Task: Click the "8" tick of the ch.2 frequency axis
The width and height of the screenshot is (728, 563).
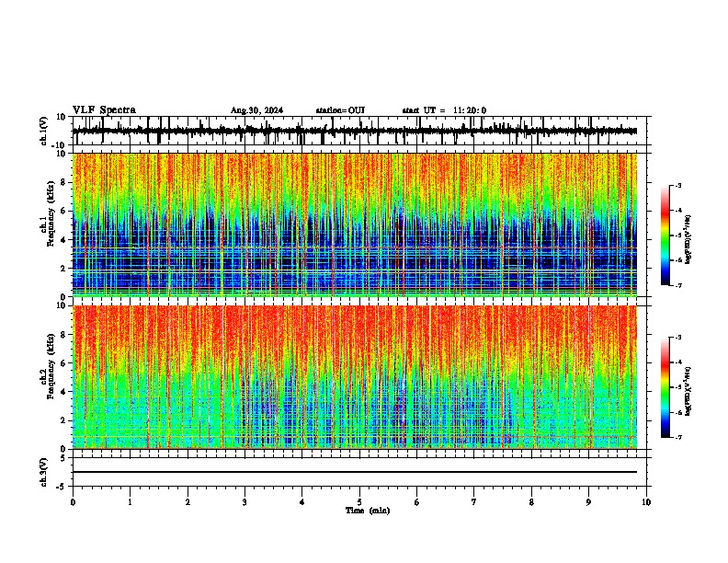Action: click(63, 335)
